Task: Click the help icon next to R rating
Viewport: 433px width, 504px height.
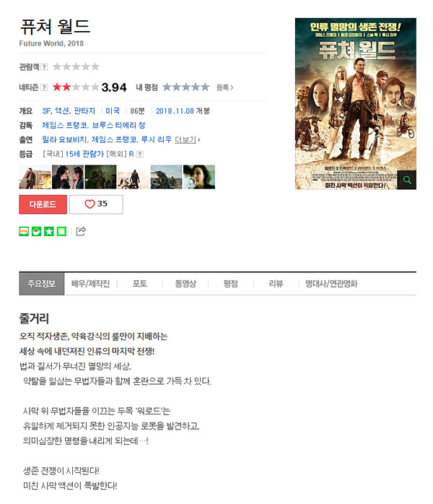Action: tap(140, 155)
